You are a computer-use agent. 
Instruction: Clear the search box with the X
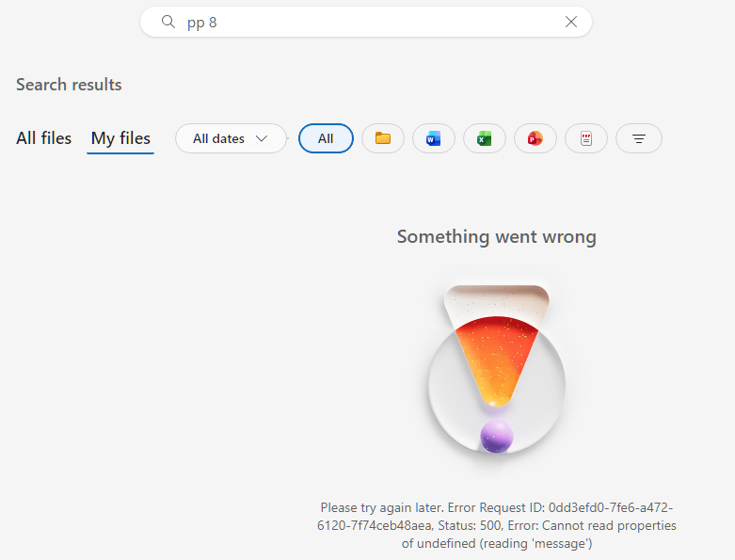pyautogui.click(x=570, y=22)
